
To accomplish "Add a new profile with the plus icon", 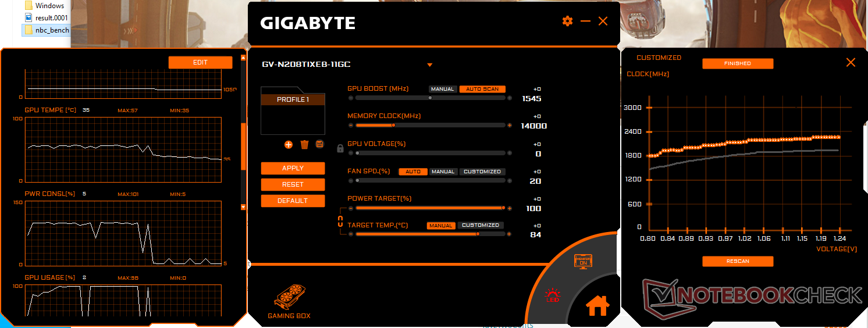I will 289,144.
